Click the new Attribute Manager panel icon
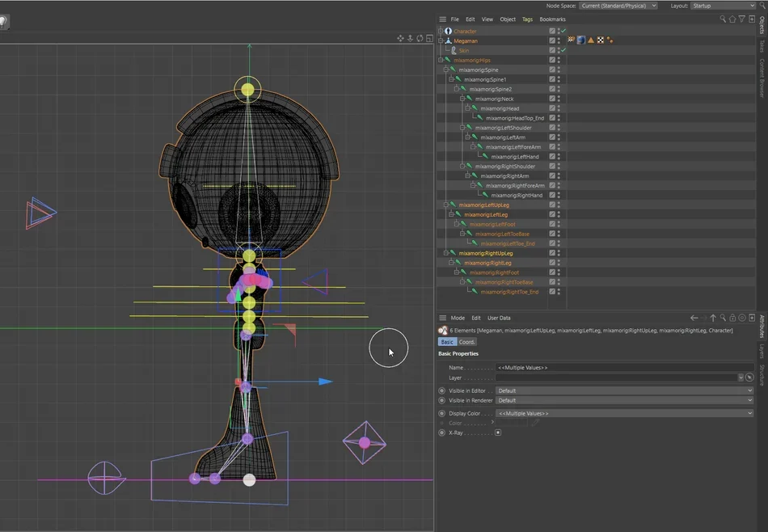The width and height of the screenshot is (768, 532). pyautogui.click(x=752, y=318)
